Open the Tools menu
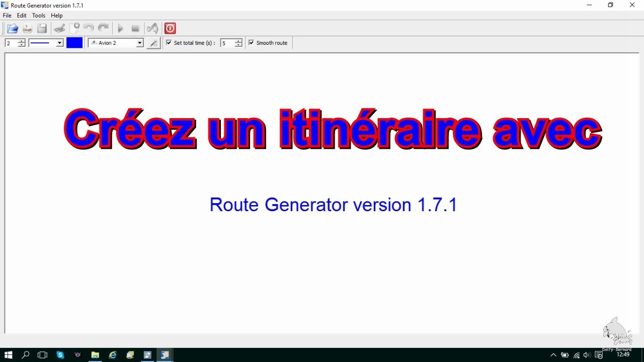Viewport: 644px width, 362px height. click(x=39, y=16)
